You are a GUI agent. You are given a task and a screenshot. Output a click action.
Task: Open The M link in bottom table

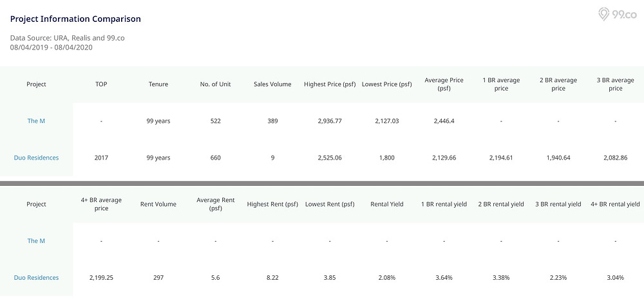[36, 241]
